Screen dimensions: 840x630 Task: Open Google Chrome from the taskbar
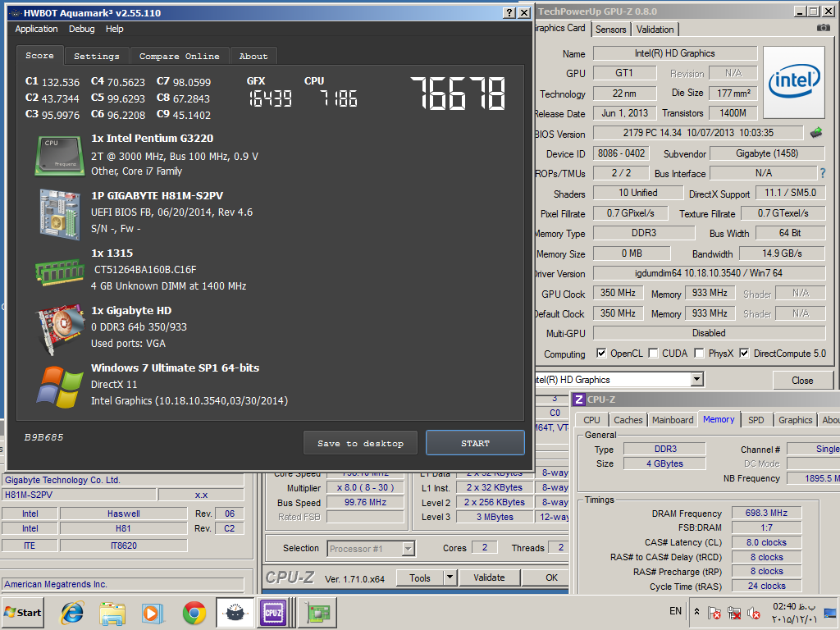click(x=194, y=612)
